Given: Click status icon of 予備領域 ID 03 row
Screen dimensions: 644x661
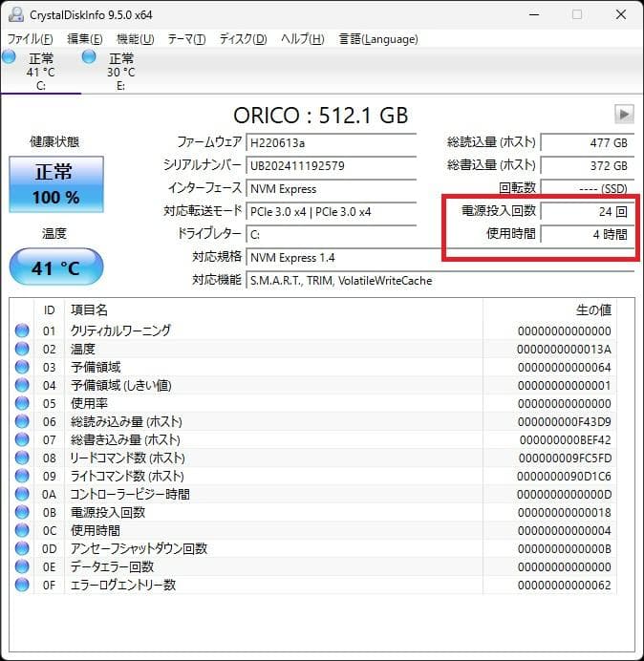Looking at the screenshot, I should 22,367.
